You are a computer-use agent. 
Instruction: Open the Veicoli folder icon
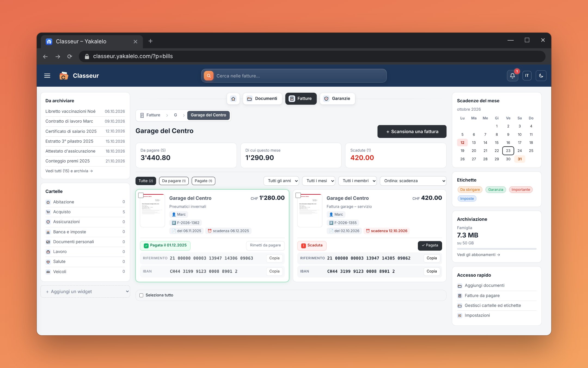click(48, 272)
